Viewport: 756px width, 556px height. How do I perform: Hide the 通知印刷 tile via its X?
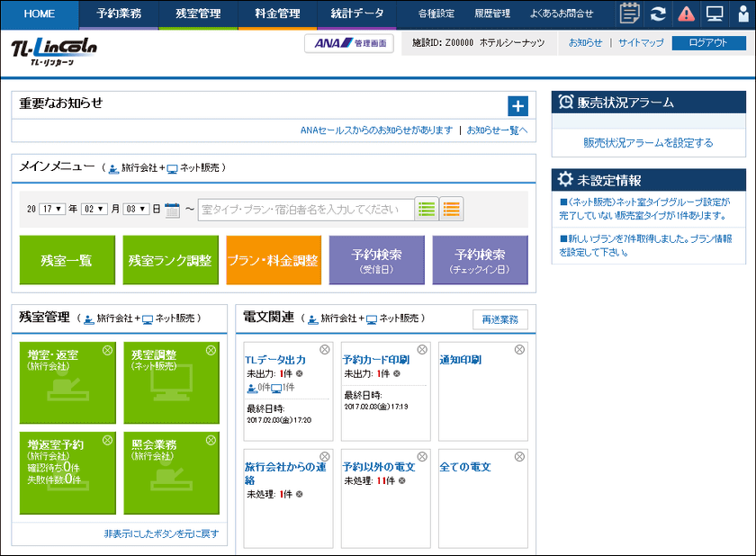click(519, 350)
